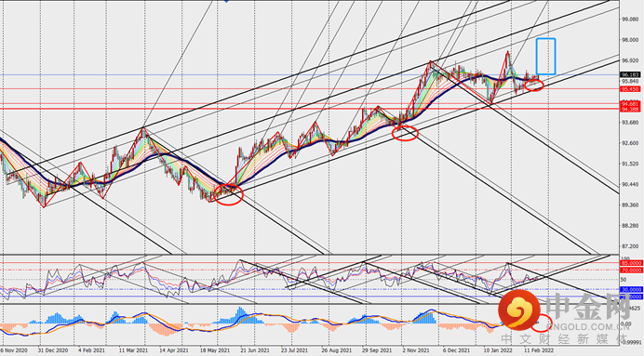Click the indicator 50 level label
The width and height of the screenshot is (644, 356).
(624, 280)
